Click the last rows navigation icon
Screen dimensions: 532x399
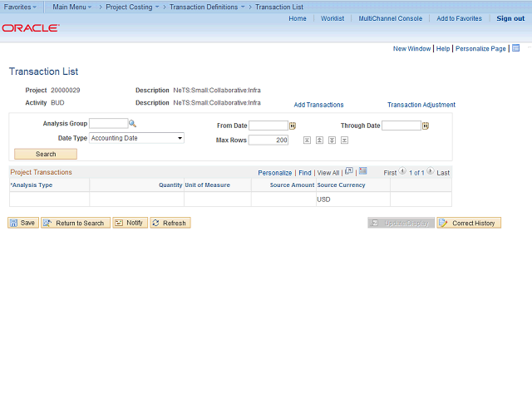point(344,140)
